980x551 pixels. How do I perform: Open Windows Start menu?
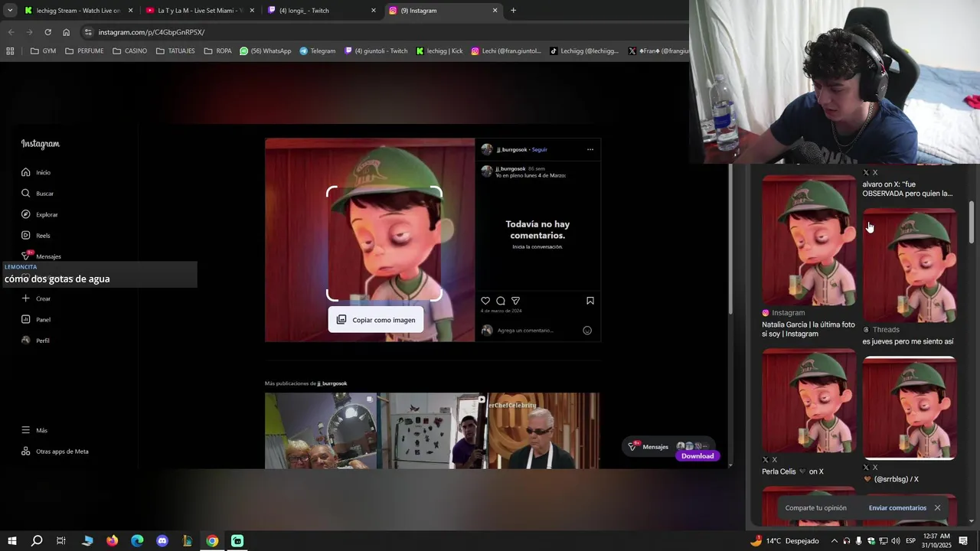point(12,541)
